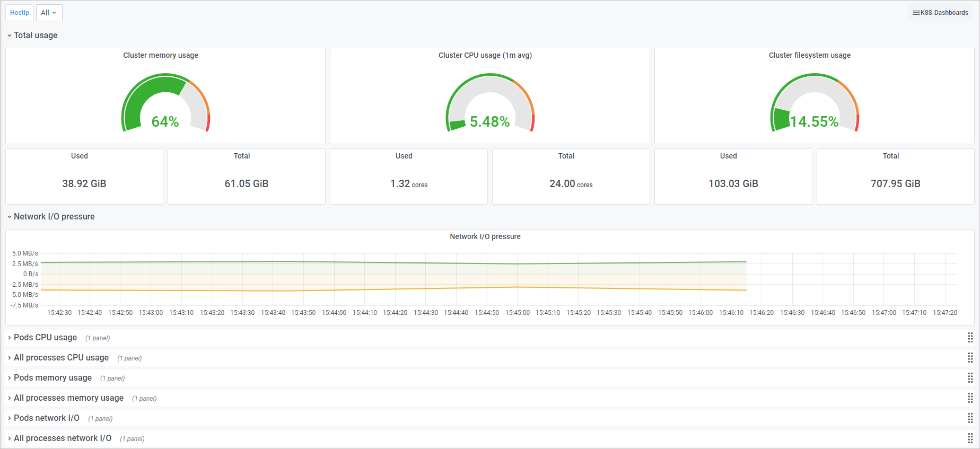Viewport: 980px width, 449px height.
Task: Open memory Total panel title showing 61.05 GiB
Action: coord(242,156)
